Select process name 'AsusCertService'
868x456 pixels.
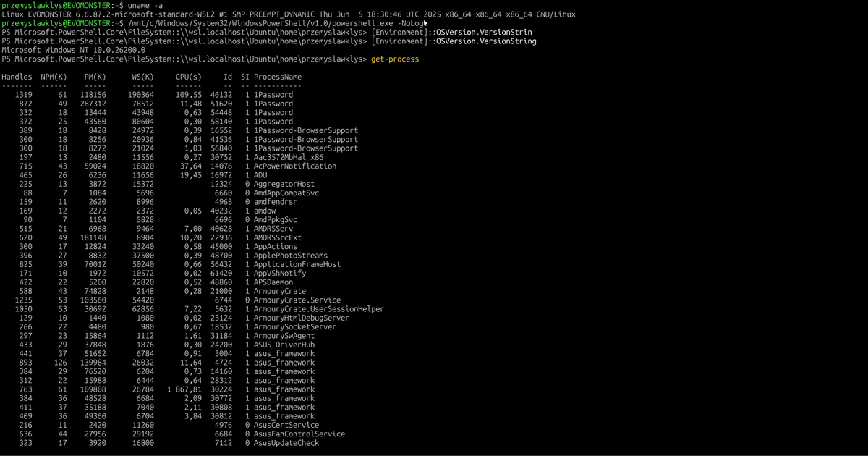286,425
